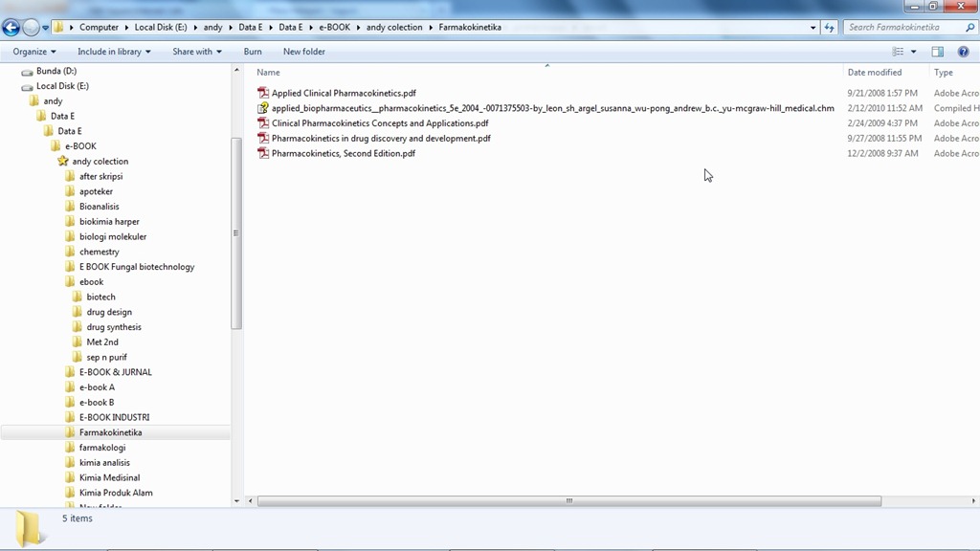Open biokimia harper folder
The width and height of the screenshot is (980, 551).
pos(109,222)
